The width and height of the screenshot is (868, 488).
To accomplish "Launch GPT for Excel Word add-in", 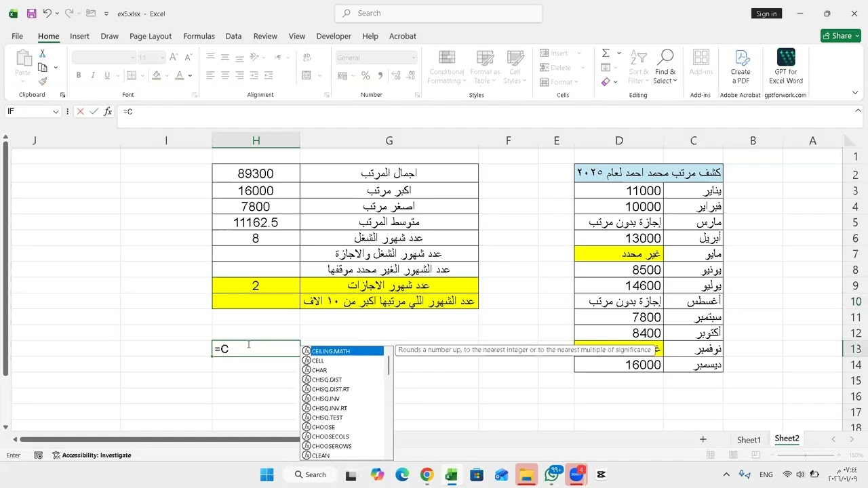I will tap(786, 67).
